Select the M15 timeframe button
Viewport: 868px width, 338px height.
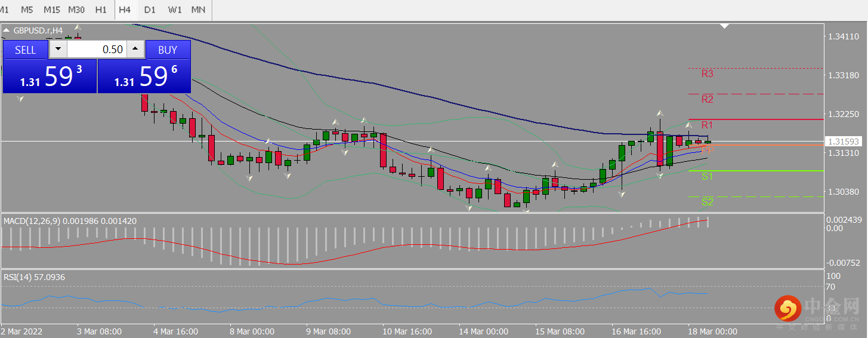click(52, 10)
